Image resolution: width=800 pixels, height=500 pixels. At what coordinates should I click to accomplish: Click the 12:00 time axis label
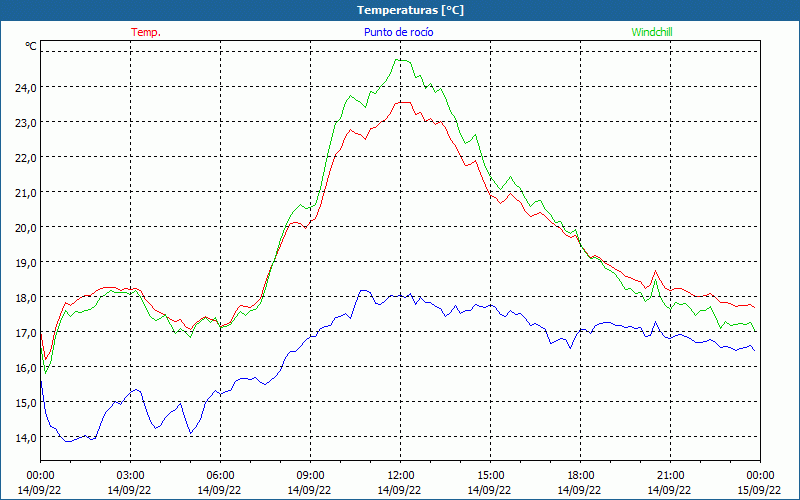point(400,476)
